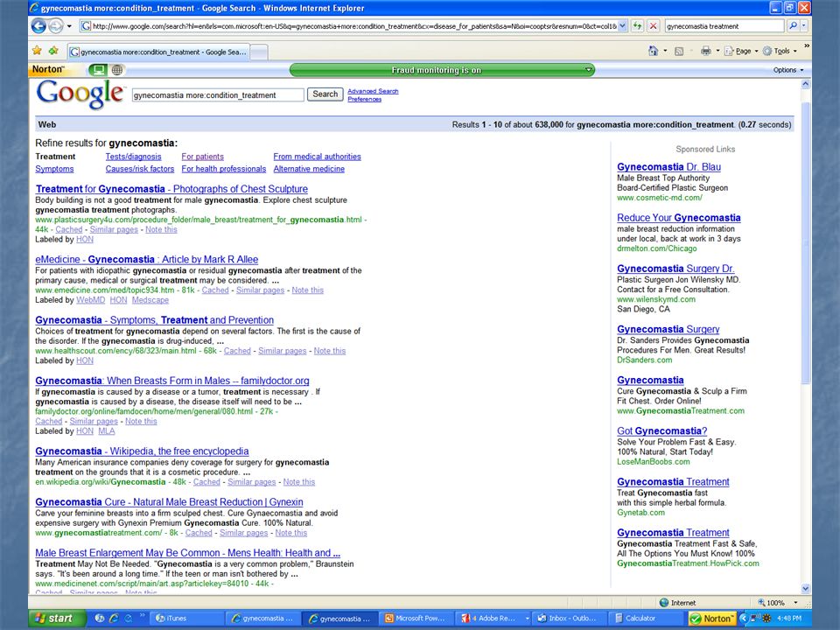This screenshot has width=840, height=630.
Task: Click the Print icon
Action: click(x=706, y=51)
